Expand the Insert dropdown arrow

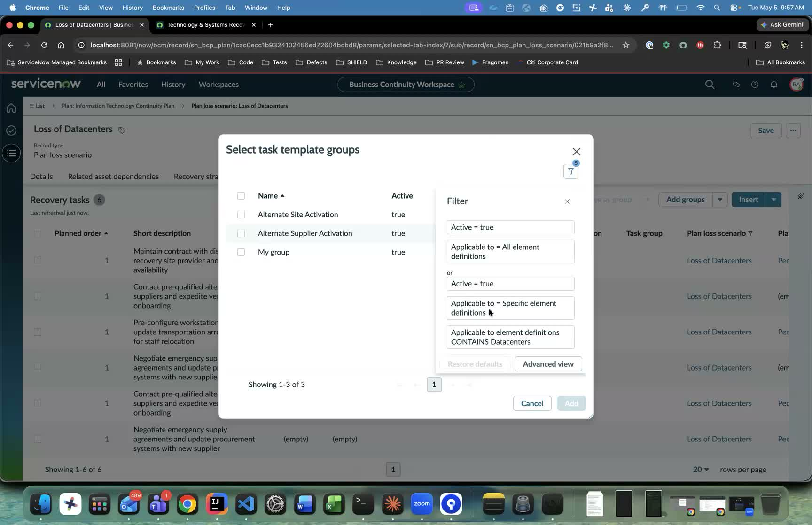(773, 200)
